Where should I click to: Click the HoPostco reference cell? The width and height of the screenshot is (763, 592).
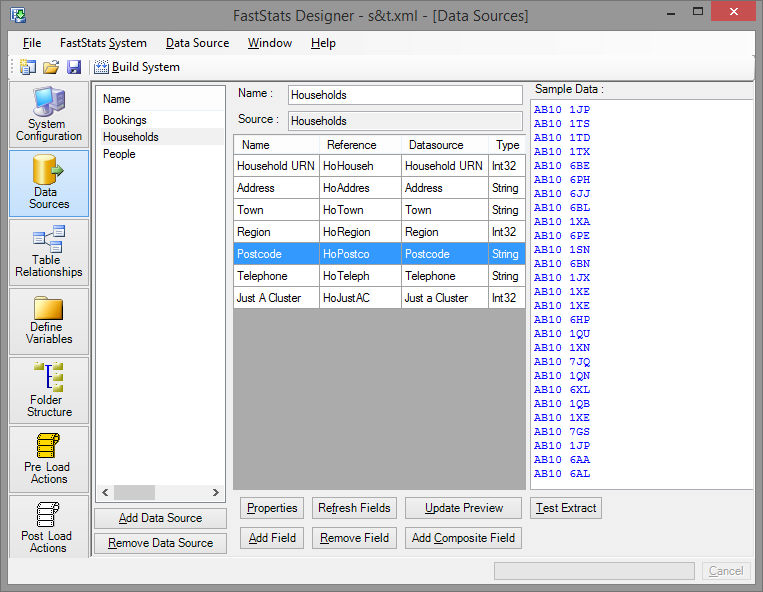[361, 254]
